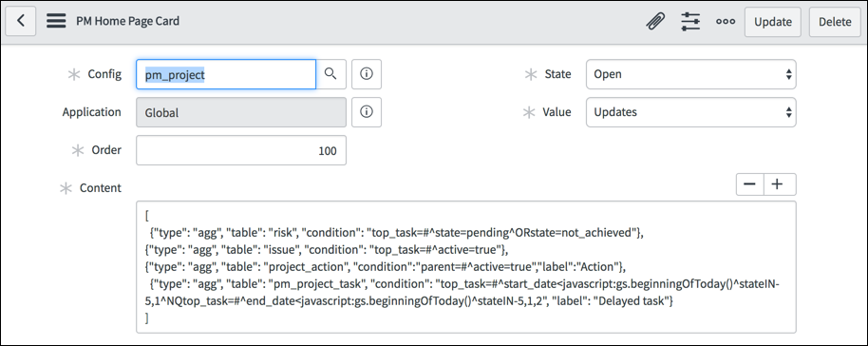Click the line containing "risk" table entry
Screen dimensions: 868x346
point(396,233)
